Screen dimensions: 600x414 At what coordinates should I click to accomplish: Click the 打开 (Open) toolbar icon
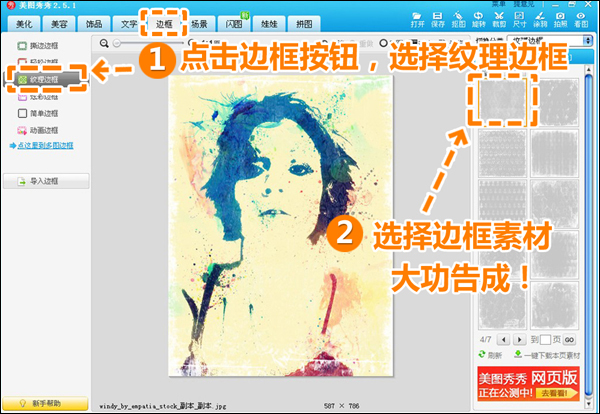click(x=417, y=19)
